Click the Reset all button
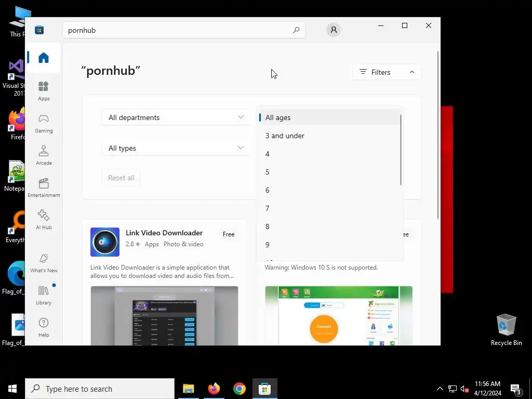The height and width of the screenshot is (399, 532). coord(121,178)
